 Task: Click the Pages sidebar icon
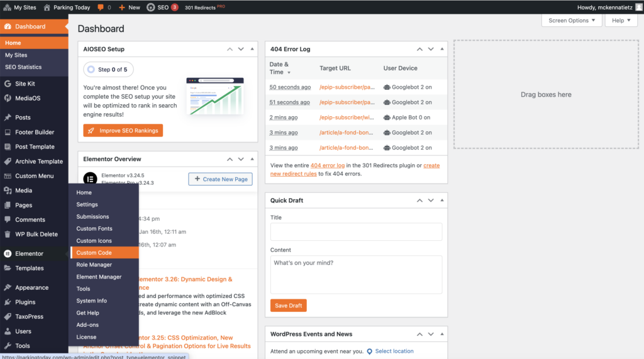(8, 205)
